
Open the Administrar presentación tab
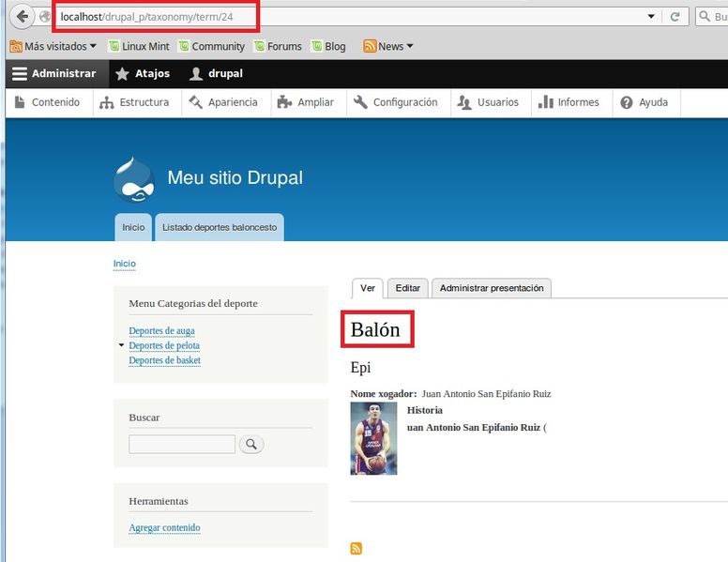492,288
